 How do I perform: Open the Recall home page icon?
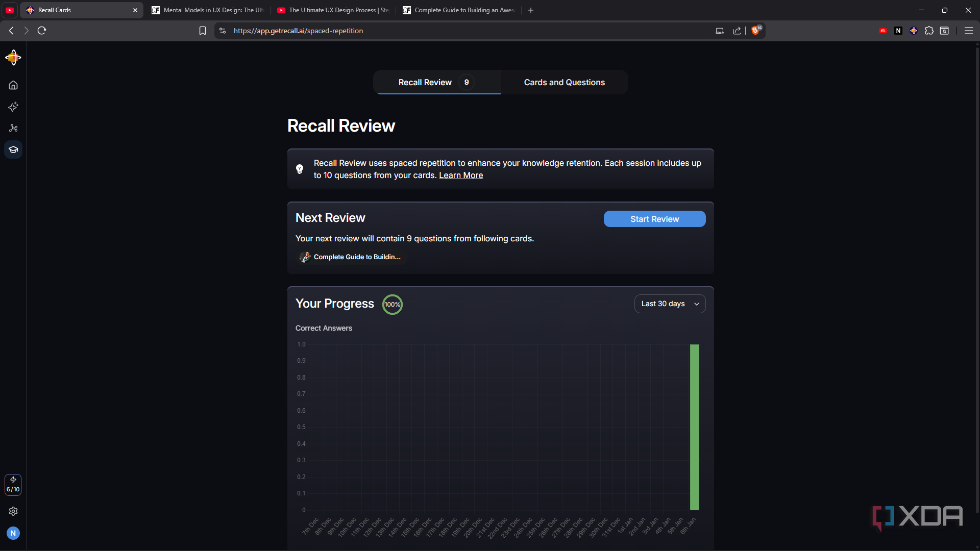(13, 85)
